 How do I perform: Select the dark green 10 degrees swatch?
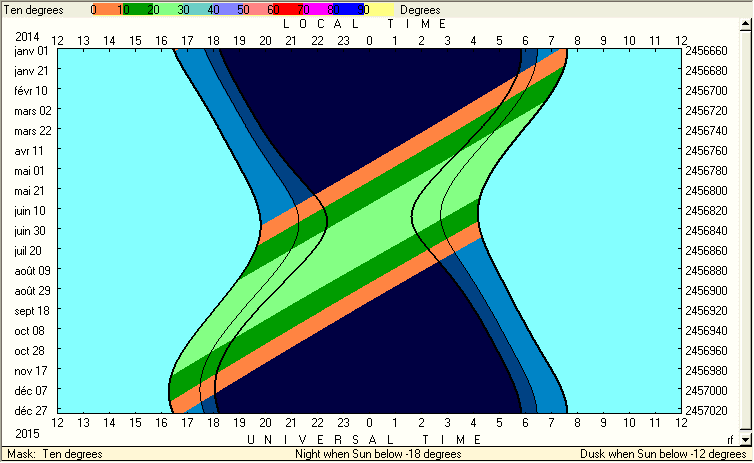(138, 10)
